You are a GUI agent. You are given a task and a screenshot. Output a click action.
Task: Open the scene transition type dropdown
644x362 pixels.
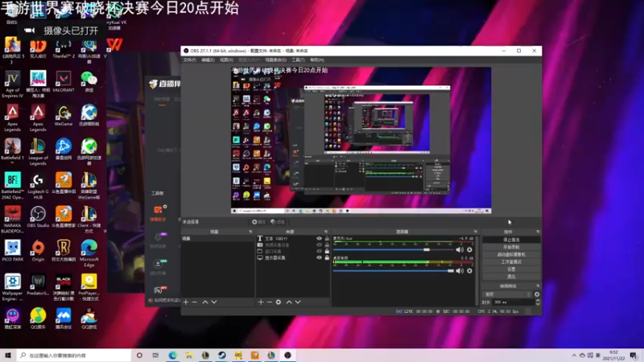(x=508, y=294)
